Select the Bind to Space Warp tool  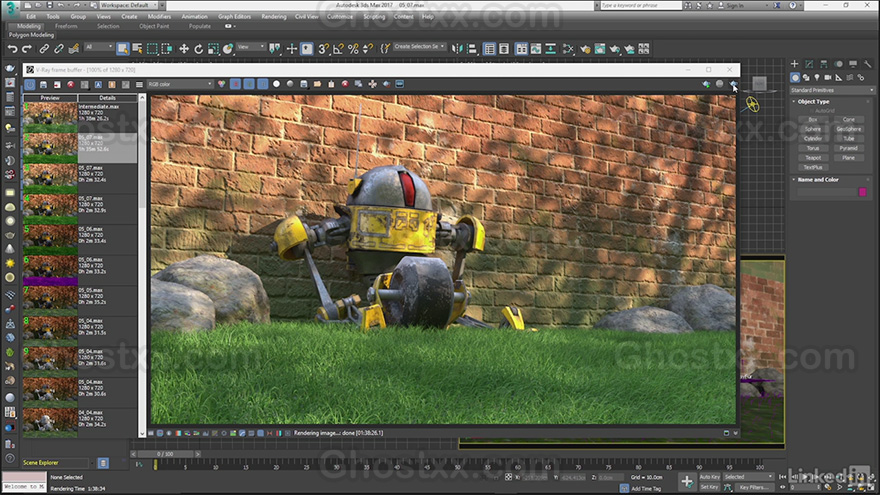click(x=74, y=49)
